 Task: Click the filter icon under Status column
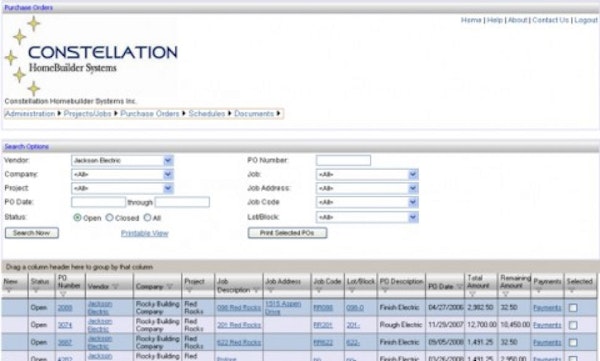point(35,291)
